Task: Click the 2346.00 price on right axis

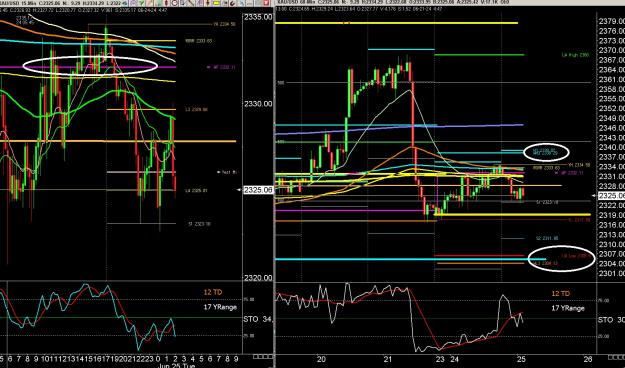Action: click(x=611, y=128)
